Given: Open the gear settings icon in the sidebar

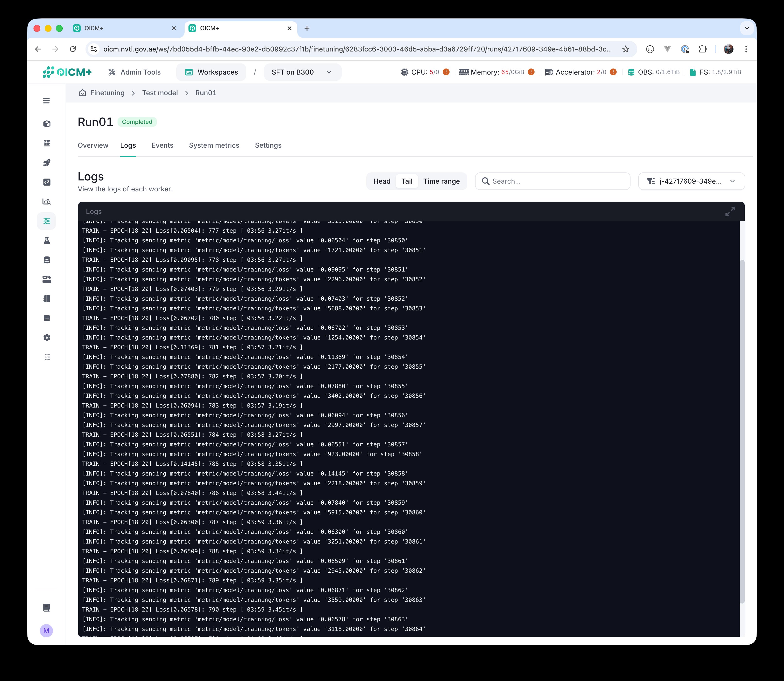Looking at the screenshot, I should pyautogui.click(x=47, y=337).
